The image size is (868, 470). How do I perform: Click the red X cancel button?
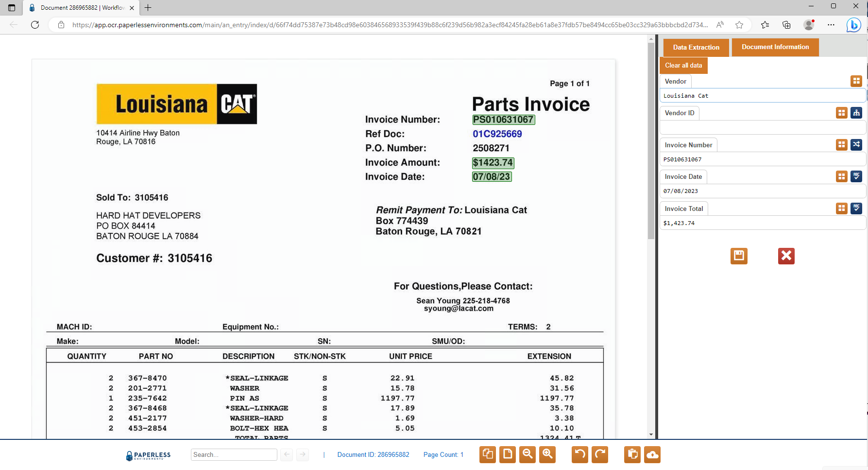coord(786,256)
